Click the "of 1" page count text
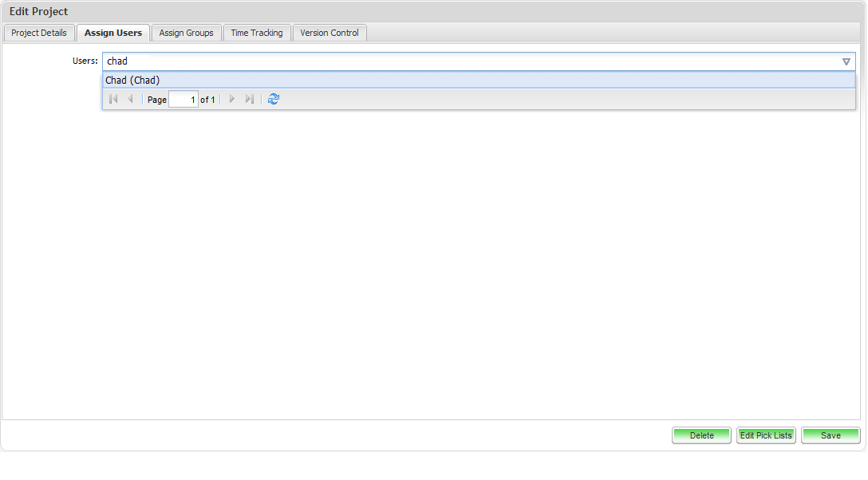This screenshot has height=480, width=868. click(x=207, y=100)
